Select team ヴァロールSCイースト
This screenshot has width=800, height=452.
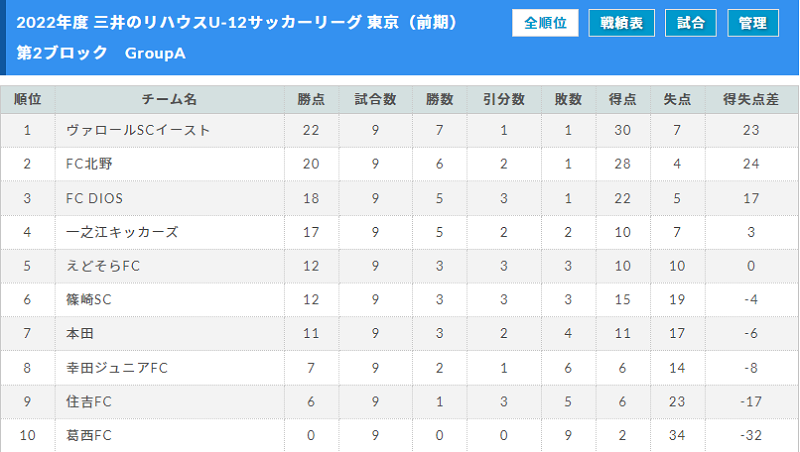tap(138, 130)
